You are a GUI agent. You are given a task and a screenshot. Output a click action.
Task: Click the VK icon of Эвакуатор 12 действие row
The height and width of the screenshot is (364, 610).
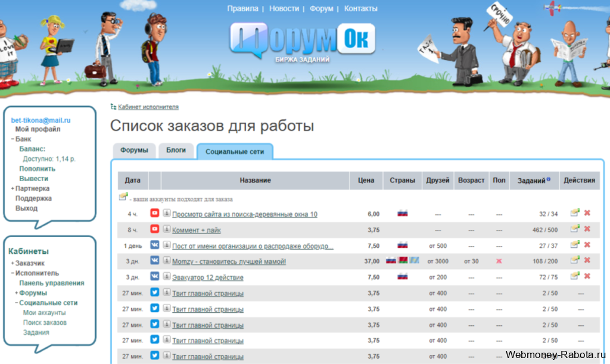point(154,276)
